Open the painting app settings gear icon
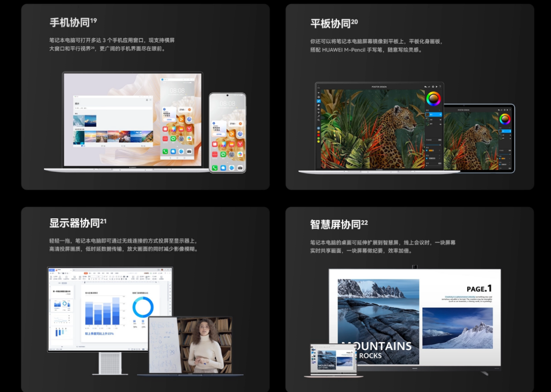 point(319,97)
